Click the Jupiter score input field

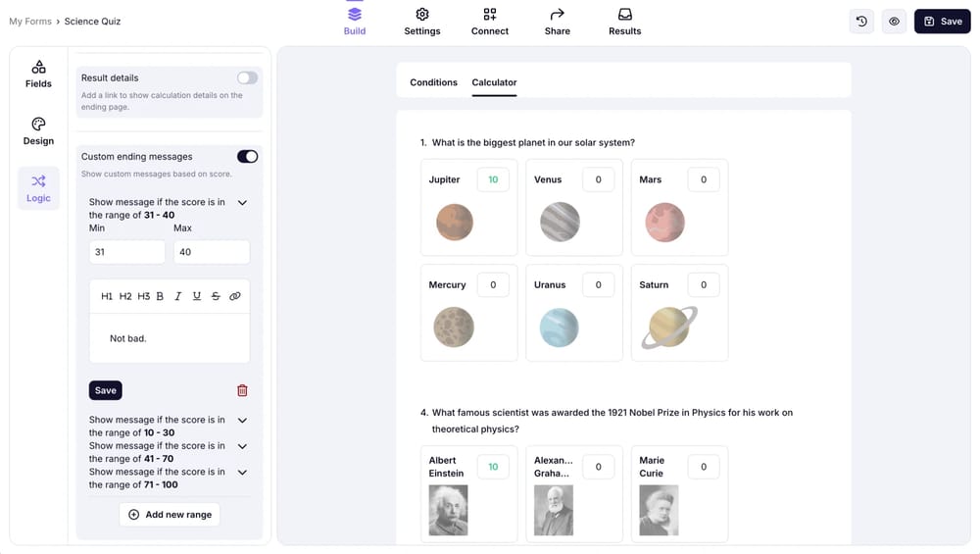coord(493,179)
